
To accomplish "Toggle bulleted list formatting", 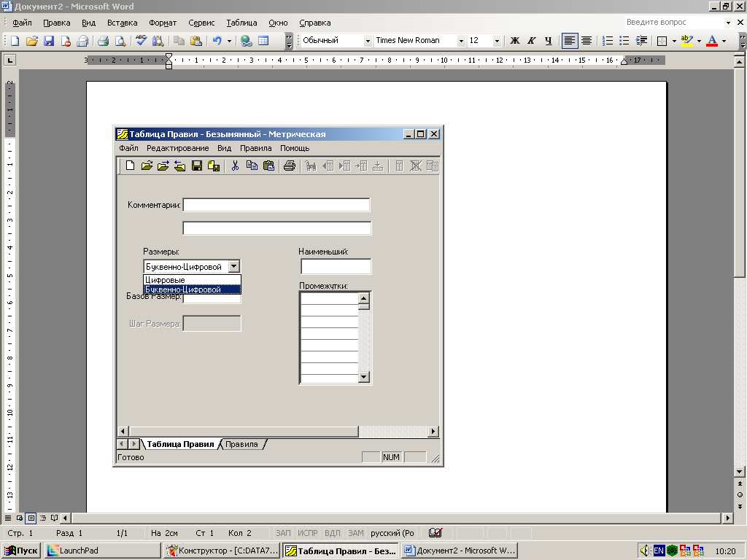I will (624, 41).
